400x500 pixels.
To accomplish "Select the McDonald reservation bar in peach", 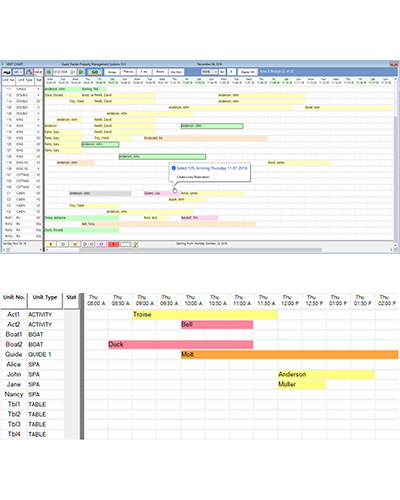I will click(x=206, y=138).
